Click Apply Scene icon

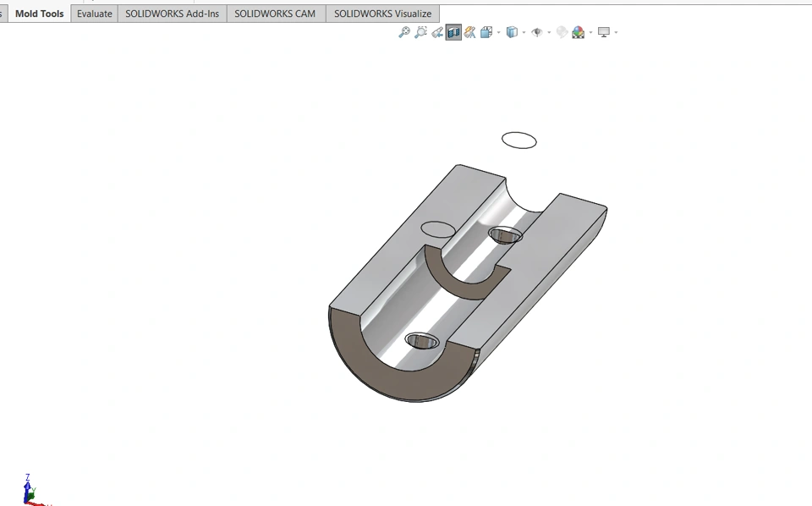tap(578, 33)
